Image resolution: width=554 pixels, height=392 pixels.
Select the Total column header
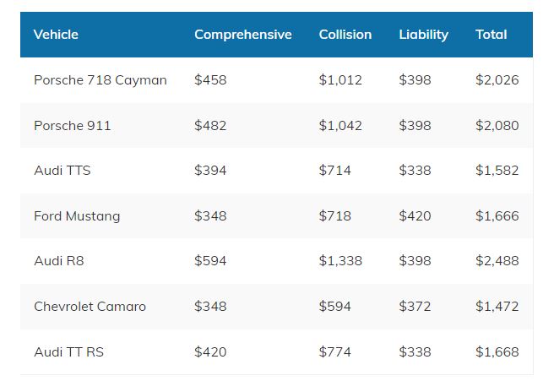(x=492, y=35)
